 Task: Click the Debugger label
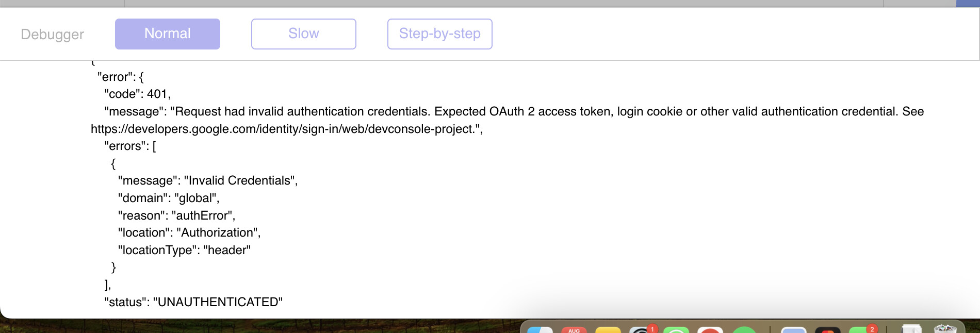(x=53, y=34)
